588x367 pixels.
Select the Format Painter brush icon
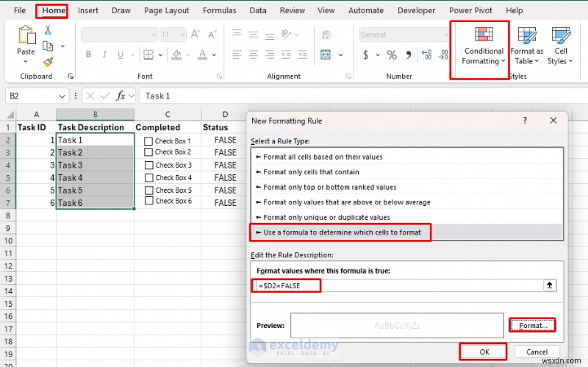[x=48, y=62]
